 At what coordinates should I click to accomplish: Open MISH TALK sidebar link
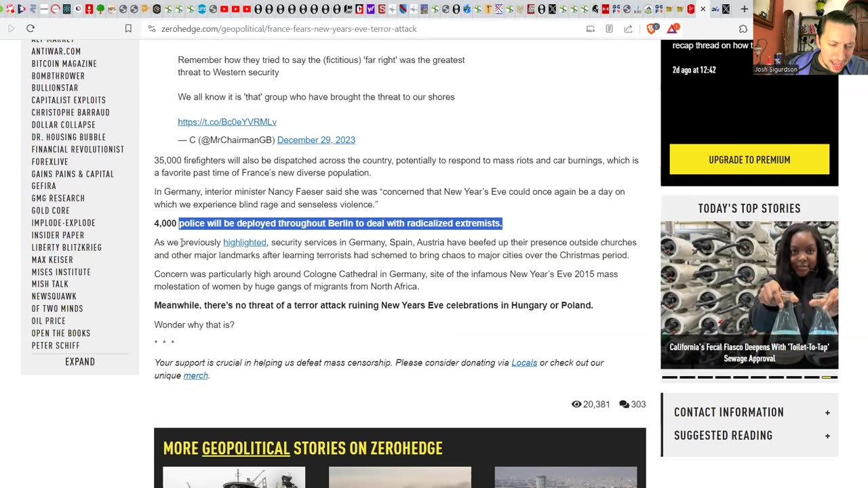coord(50,284)
